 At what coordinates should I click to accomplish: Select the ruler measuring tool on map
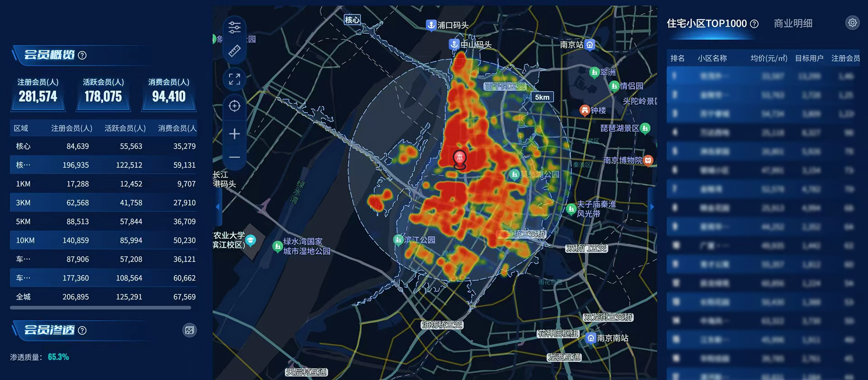pyautogui.click(x=234, y=51)
